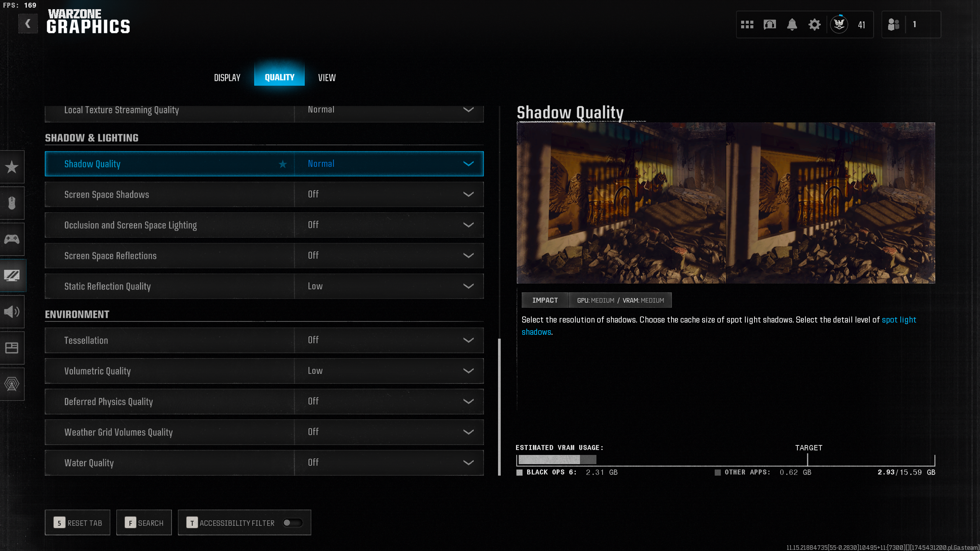The height and width of the screenshot is (551, 980).
Task: Open the controller settings sidebar category
Action: [12, 239]
